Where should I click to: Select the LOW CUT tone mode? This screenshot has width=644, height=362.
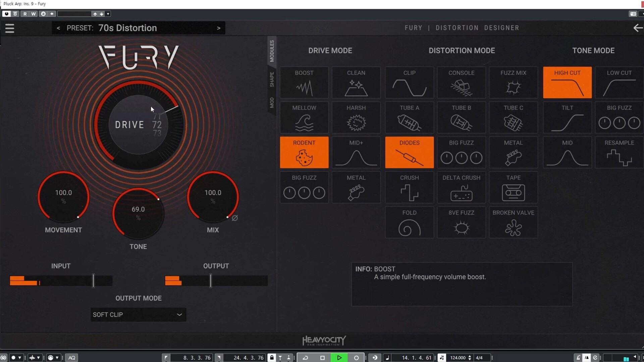(x=619, y=82)
